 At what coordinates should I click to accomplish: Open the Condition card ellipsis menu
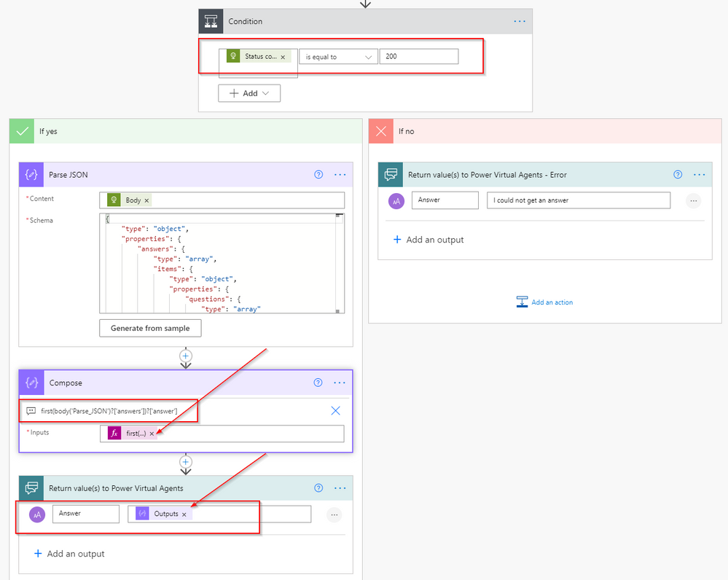(519, 21)
